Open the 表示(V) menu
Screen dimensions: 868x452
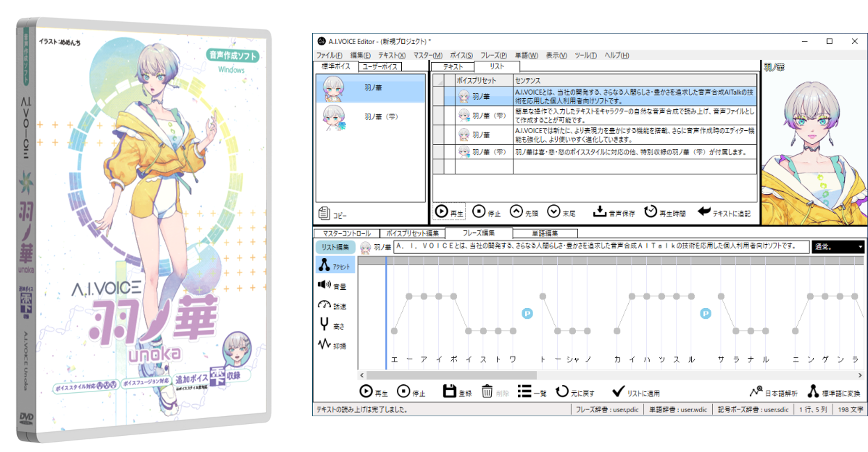point(556,55)
